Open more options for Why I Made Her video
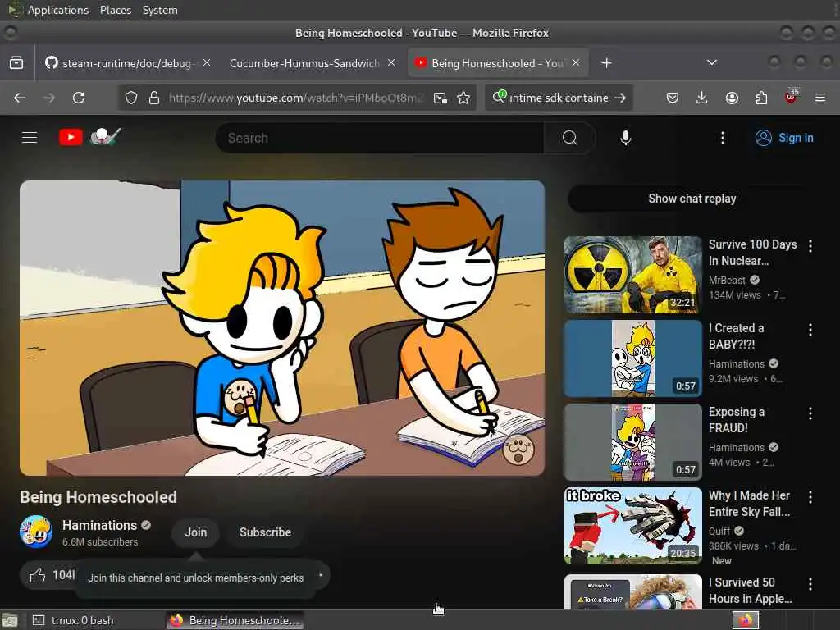 pyautogui.click(x=810, y=496)
